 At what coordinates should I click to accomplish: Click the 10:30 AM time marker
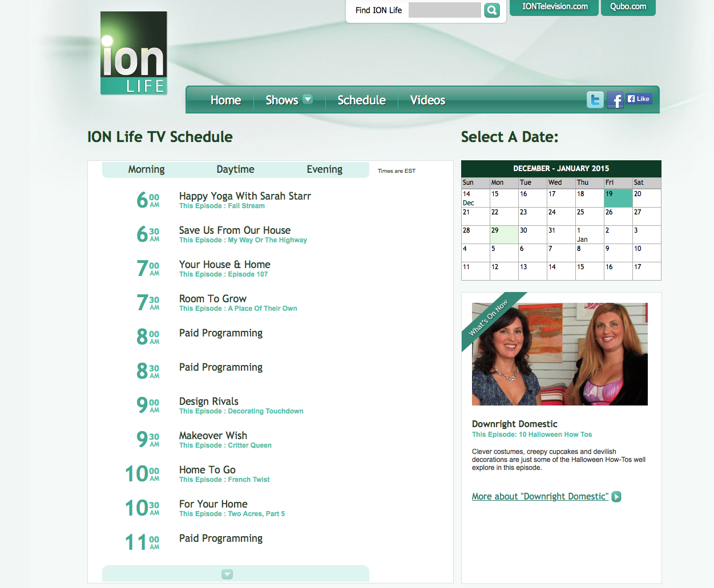(142, 508)
